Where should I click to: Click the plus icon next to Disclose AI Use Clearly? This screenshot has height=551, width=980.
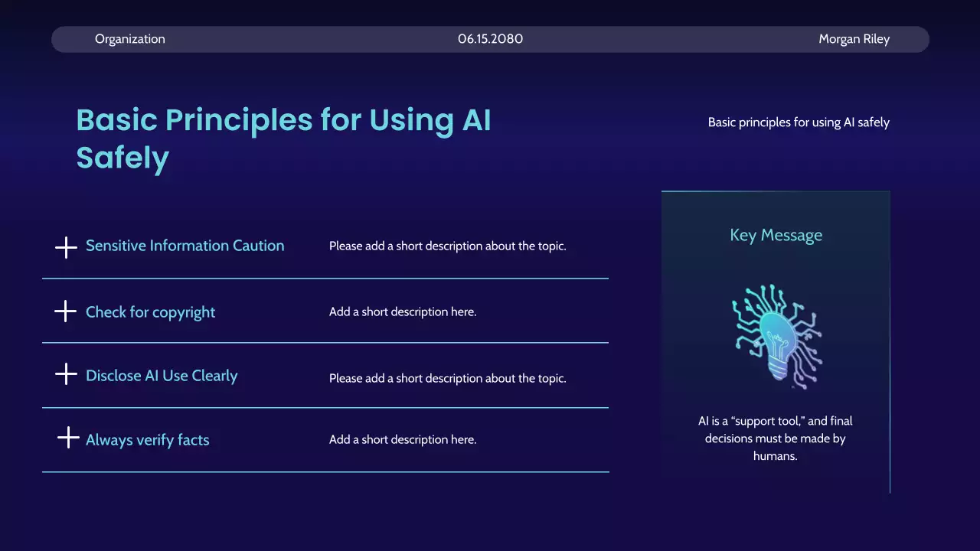[67, 374]
